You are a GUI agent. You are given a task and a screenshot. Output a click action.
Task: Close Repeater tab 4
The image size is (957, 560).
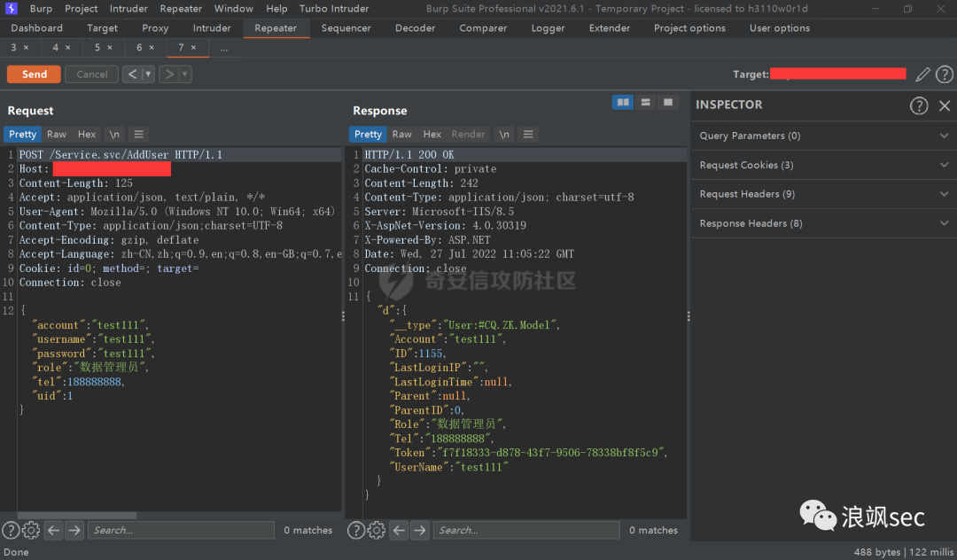click(67, 48)
